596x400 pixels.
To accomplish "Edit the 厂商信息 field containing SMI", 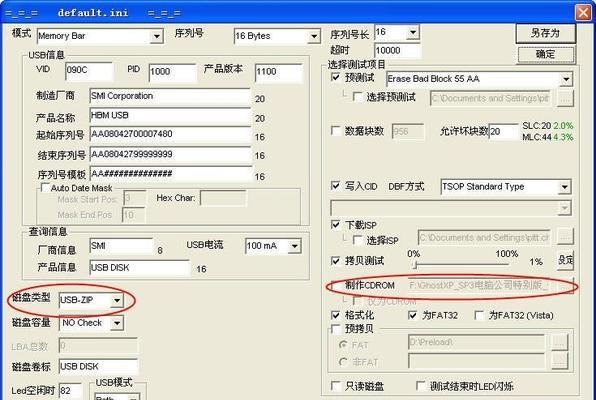I will (x=121, y=246).
